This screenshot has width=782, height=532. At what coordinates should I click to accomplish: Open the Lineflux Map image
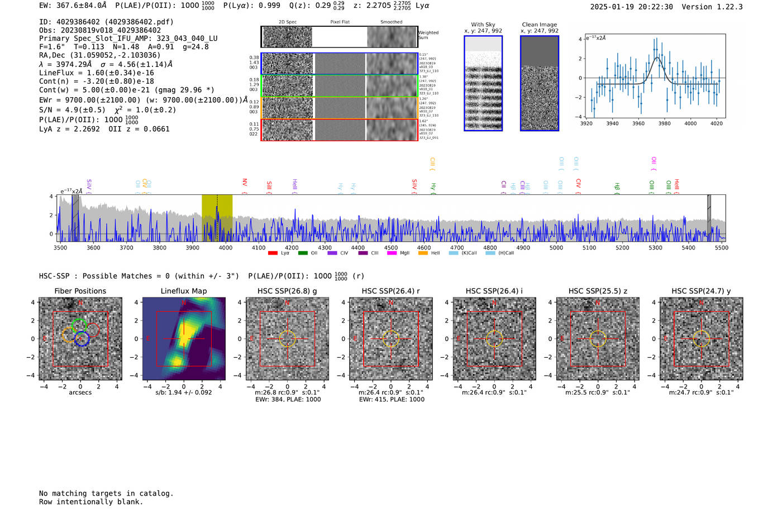(184, 339)
